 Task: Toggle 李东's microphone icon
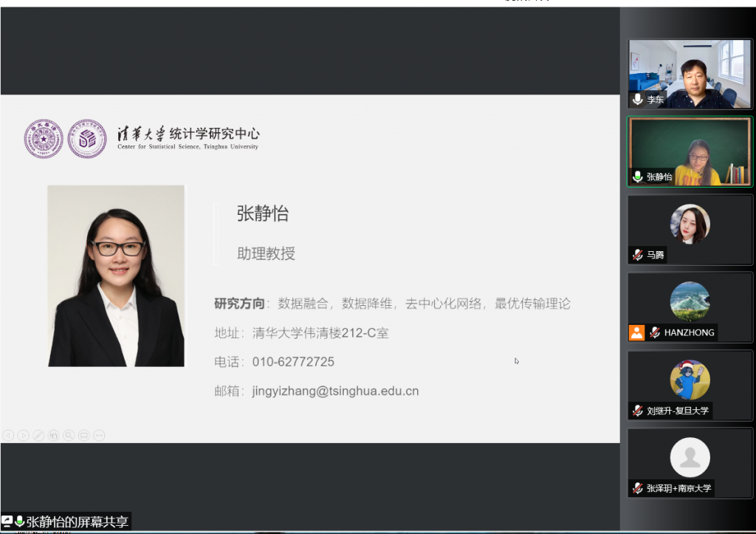638,99
